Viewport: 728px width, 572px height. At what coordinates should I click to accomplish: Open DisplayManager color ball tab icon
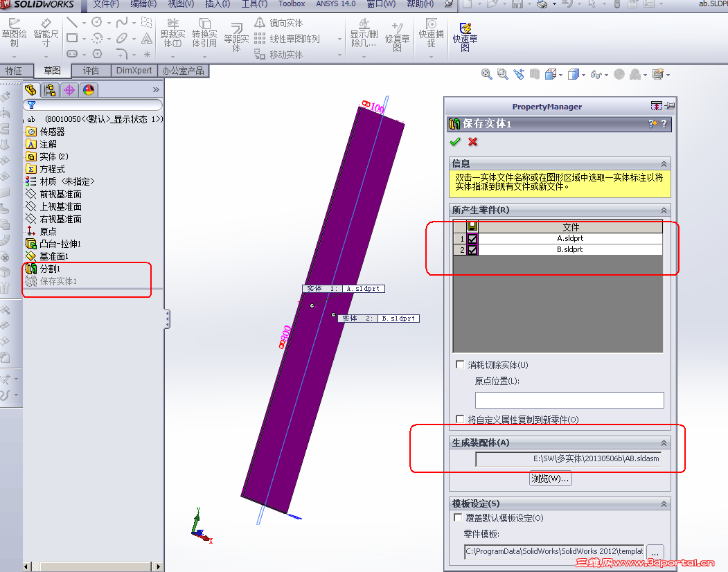[x=89, y=90]
